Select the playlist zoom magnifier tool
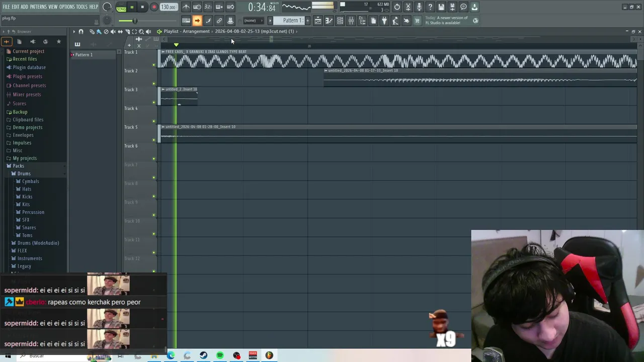The width and height of the screenshot is (644, 362). (x=141, y=32)
